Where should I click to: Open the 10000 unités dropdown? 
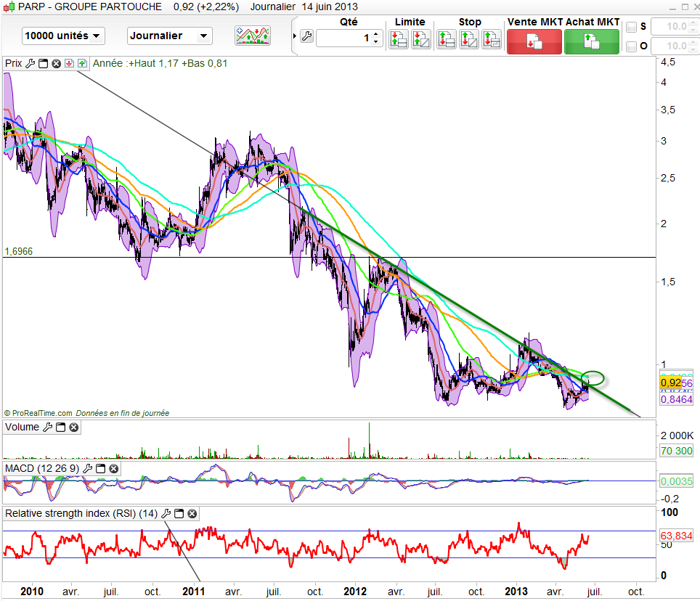63,36
